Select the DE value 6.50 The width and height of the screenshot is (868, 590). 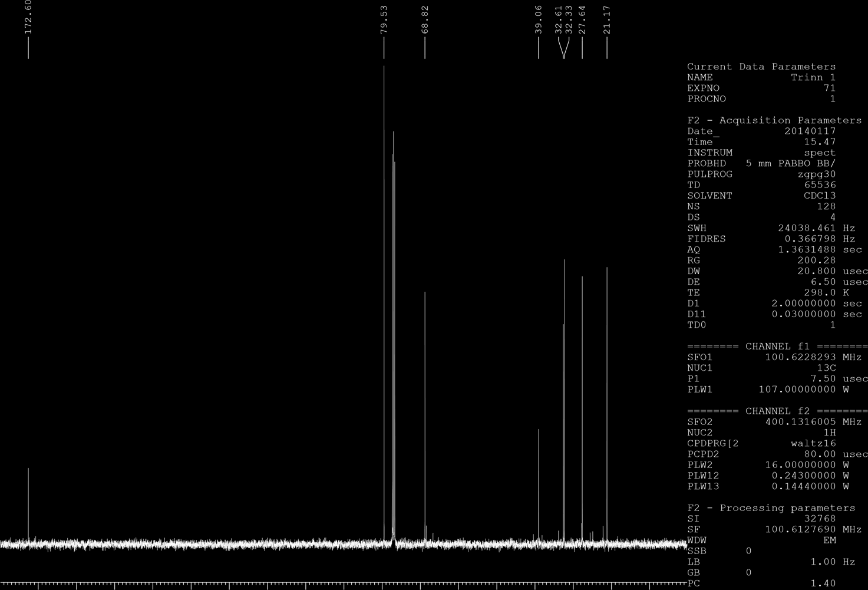pyautogui.click(x=823, y=282)
